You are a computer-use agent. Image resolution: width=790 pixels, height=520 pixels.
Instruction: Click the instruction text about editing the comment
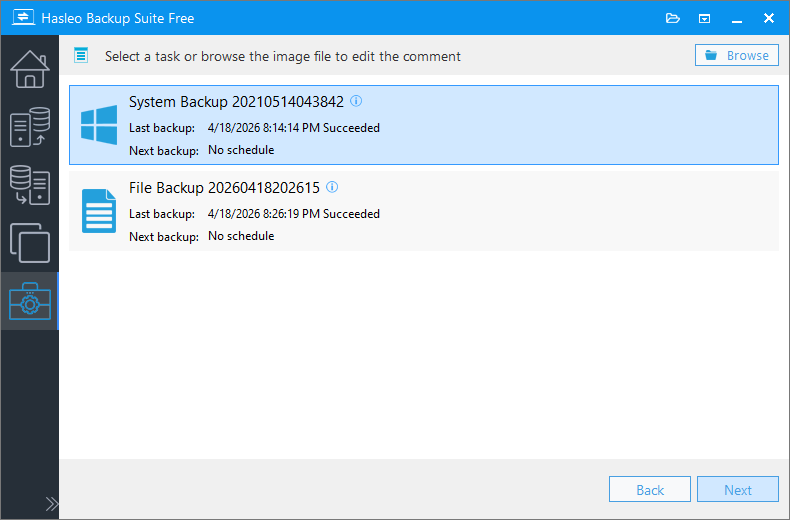coord(283,56)
